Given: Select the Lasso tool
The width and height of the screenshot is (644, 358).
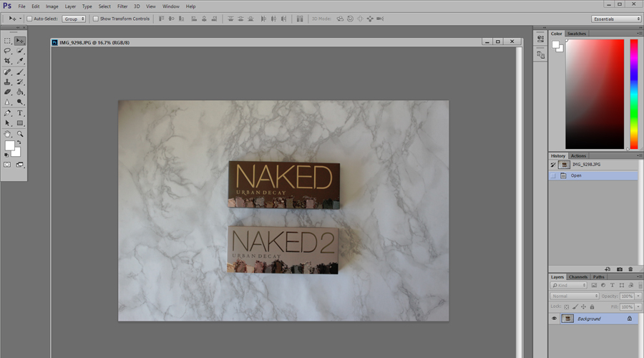Looking at the screenshot, I should pyautogui.click(x=8, y=51).
